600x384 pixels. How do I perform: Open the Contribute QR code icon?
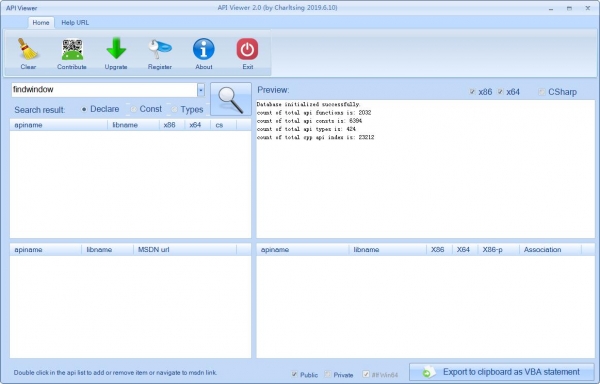point(72,49)
